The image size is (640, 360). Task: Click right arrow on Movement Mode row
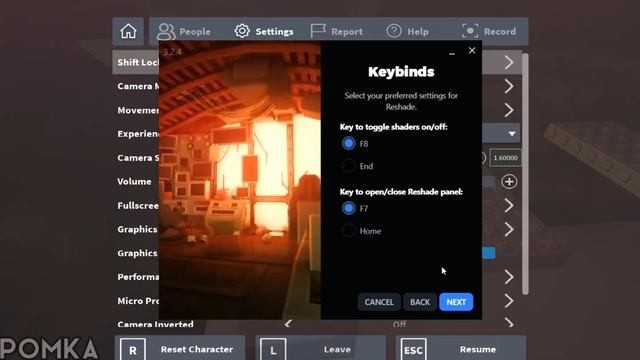pos(509,110)
